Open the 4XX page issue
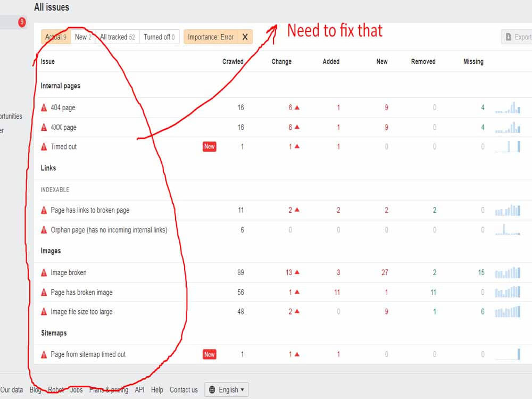The height and width of the screenshot is (399, 532). tap(63, 128)
